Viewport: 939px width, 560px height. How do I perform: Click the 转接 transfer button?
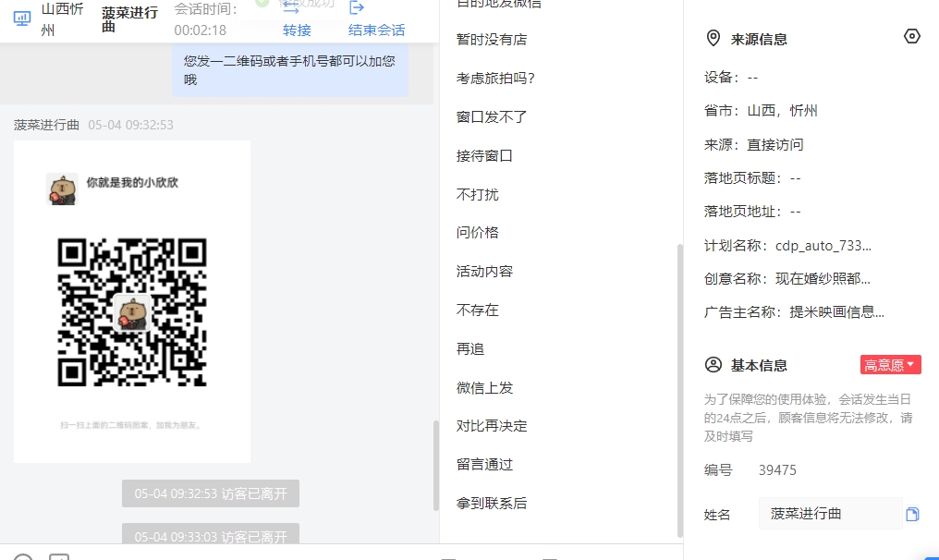[297, 30]
